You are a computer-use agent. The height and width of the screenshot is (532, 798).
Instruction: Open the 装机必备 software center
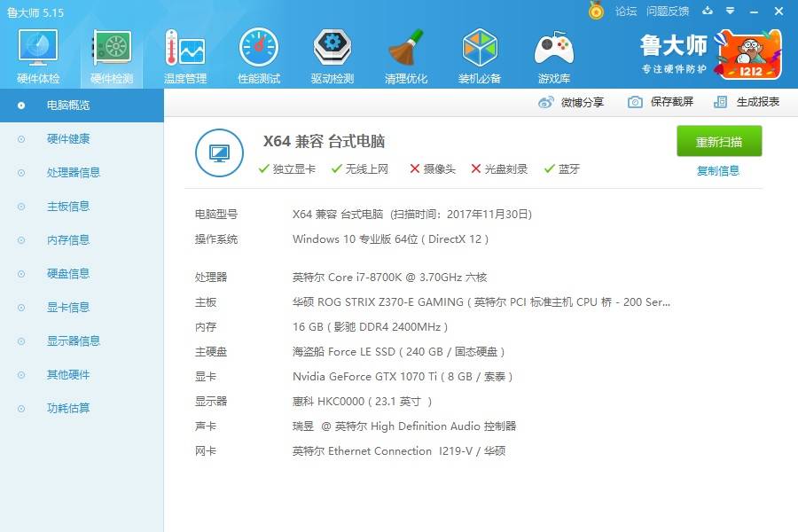pyautogui.click(x=479, y=53)
